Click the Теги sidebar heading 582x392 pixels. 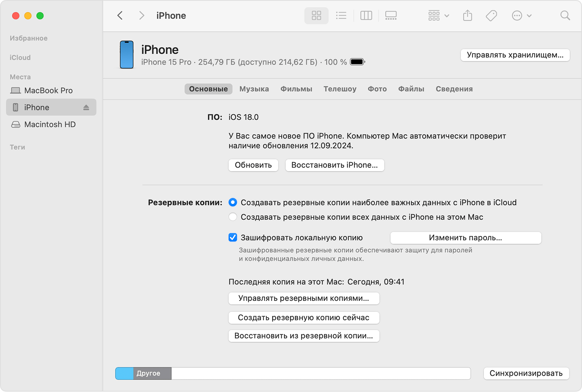pyautogui.click(x=18, y=147)
